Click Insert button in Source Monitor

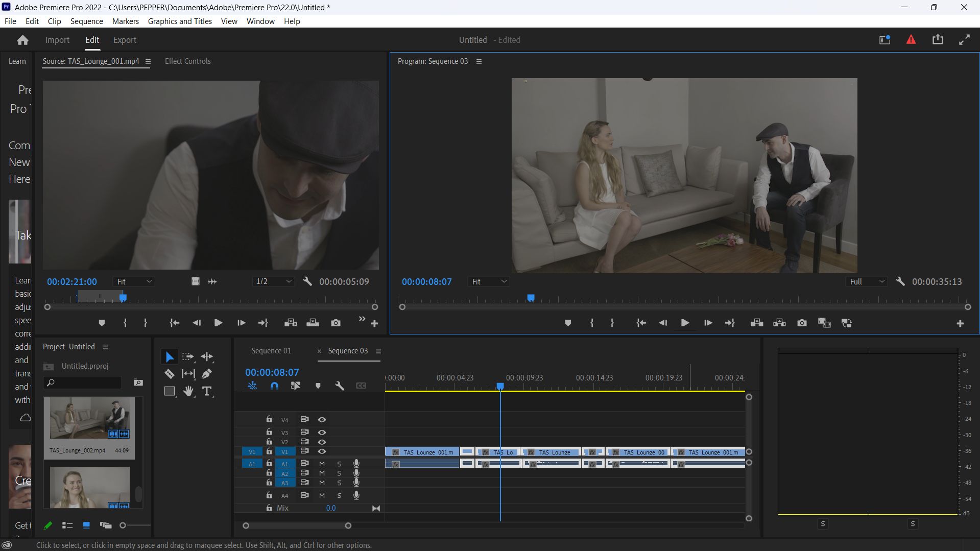click(291, 323)
